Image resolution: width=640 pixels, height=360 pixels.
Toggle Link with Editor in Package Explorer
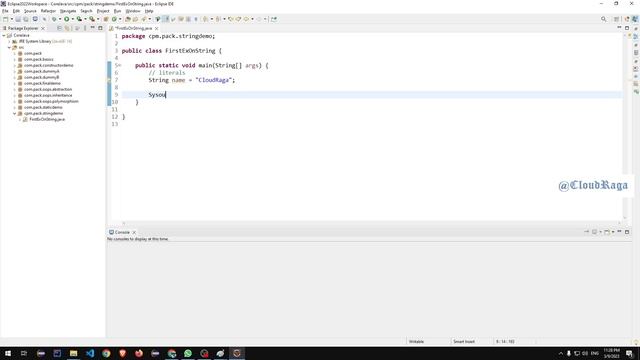67,28
